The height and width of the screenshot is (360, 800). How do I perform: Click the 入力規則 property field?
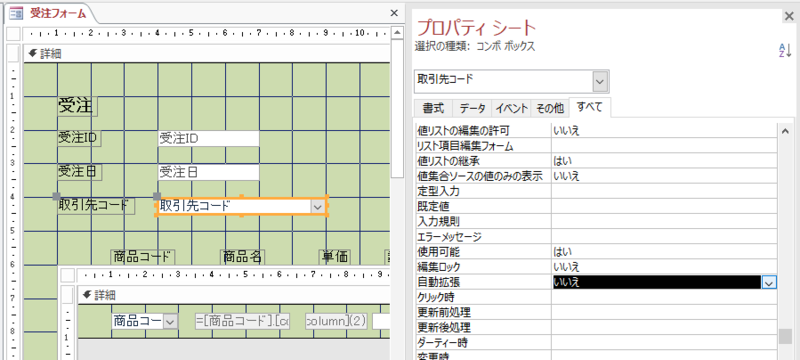664,222
